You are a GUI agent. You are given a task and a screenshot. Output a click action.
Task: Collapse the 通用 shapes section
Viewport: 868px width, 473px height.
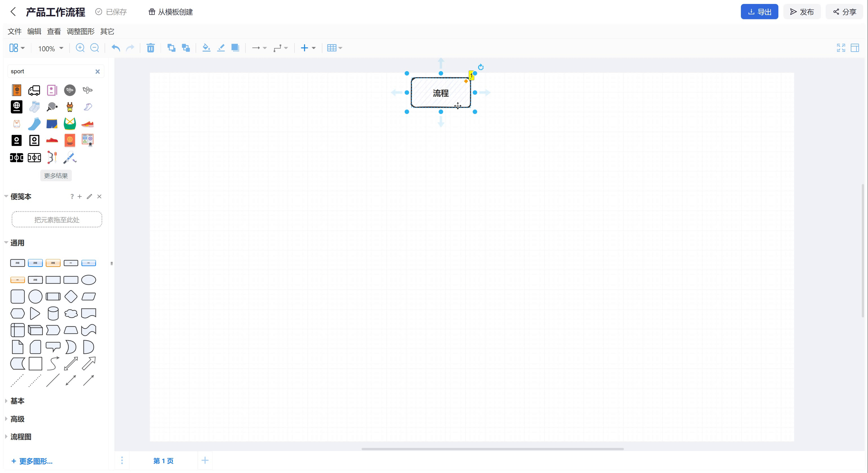click(x=17, y=243)
